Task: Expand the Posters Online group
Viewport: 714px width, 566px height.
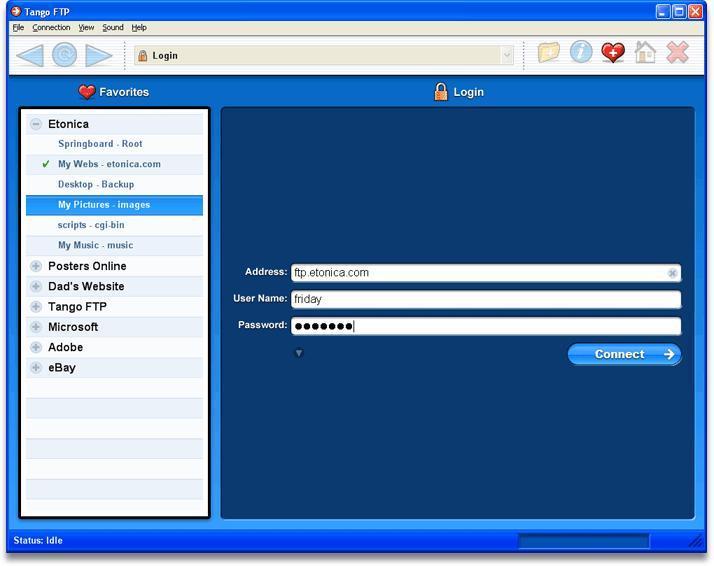Action: tap(36, 266)
